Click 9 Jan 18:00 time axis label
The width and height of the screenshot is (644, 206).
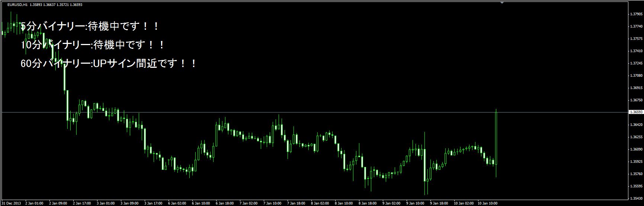pyautogui.click(x=439, y=203)
